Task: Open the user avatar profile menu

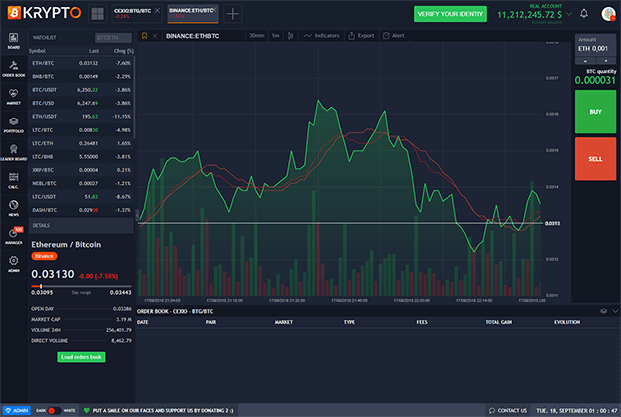Action: pos(608,14)
